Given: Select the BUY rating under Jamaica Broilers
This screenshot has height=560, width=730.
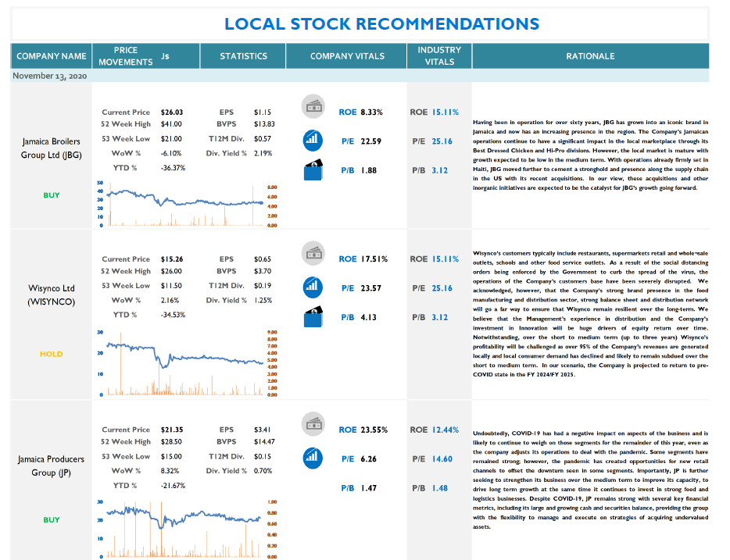Looking at the screenshot, I should [52, 195].
